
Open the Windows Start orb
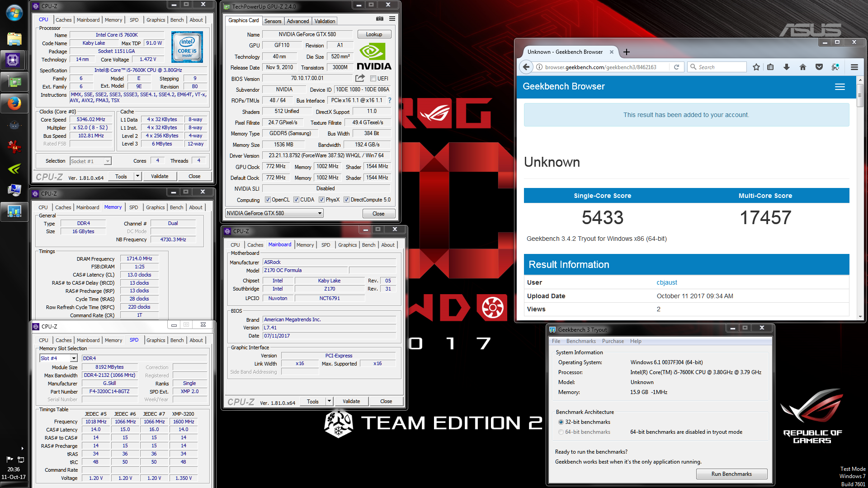coord(14,13)
